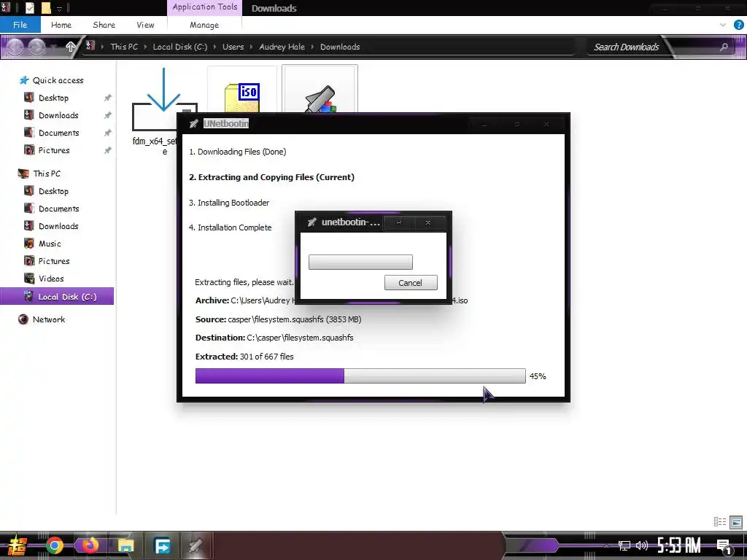Switch to large icons view layout icon

736,522
